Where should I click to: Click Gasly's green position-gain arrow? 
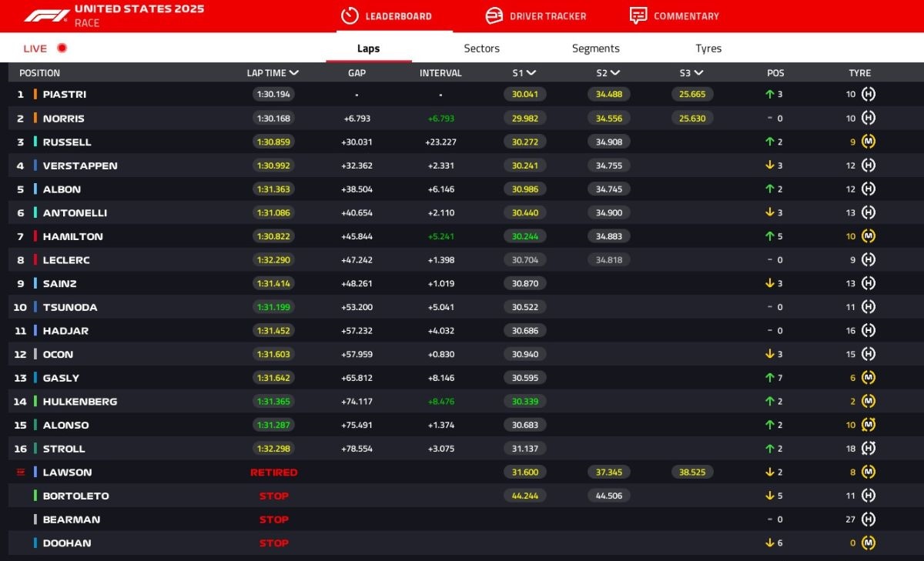coord(769,378)
